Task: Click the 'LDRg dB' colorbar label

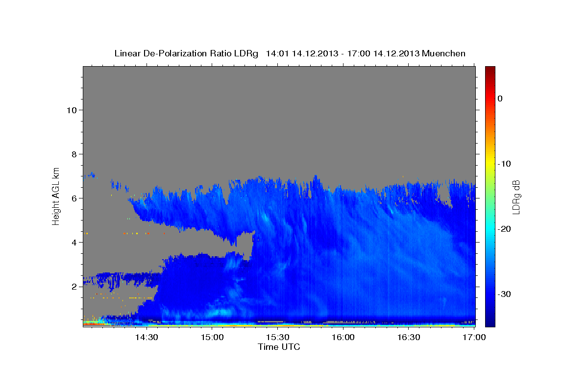Action: pos(516,197)
